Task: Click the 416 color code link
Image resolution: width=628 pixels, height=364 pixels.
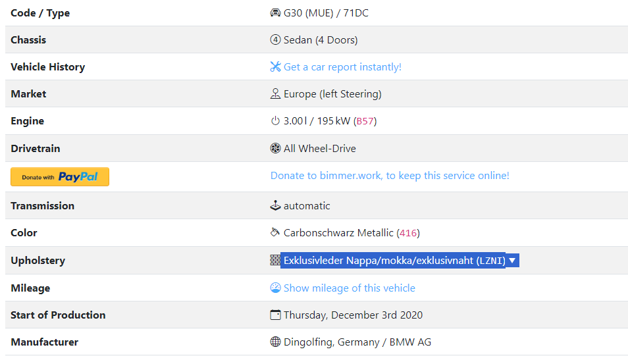Action: [408, 233]
